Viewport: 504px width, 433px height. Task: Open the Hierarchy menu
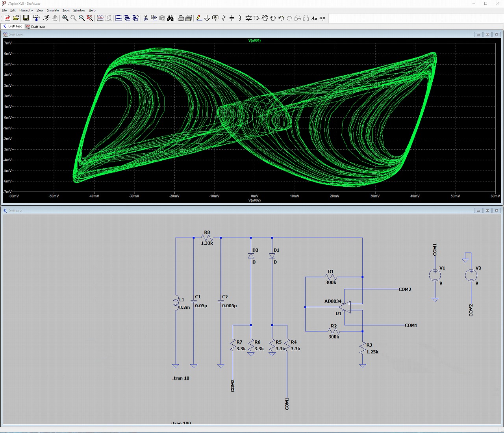point(26,10)
